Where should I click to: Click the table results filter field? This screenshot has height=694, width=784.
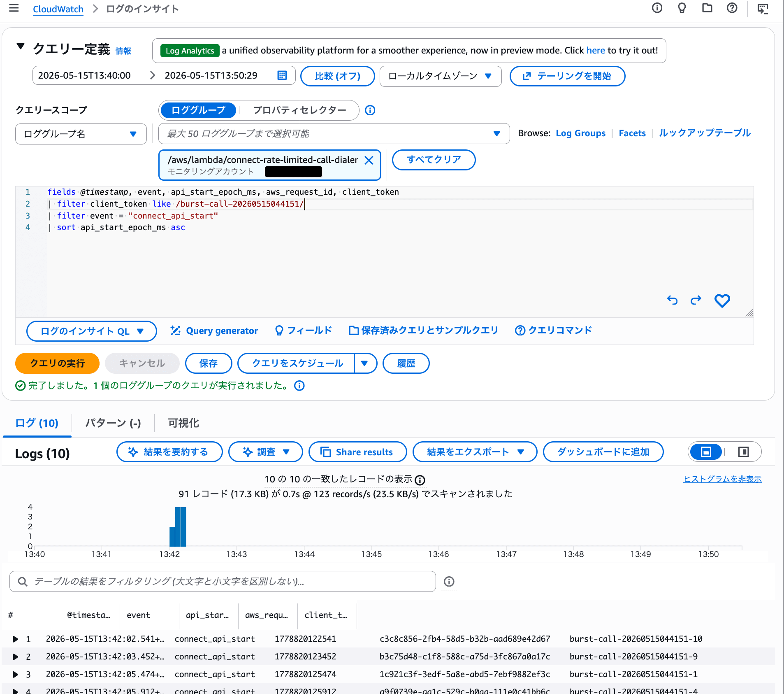coord(223,582)
